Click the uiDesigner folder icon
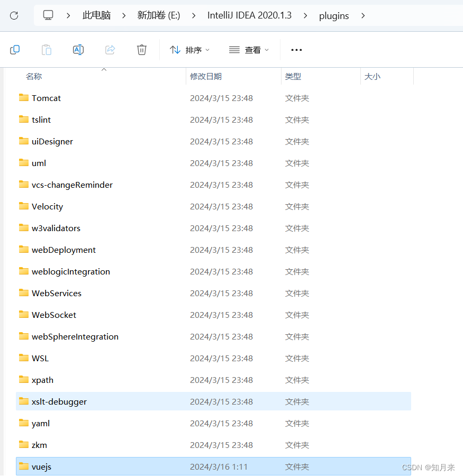Screen dimensions: 463x476 tap(24, 141)
